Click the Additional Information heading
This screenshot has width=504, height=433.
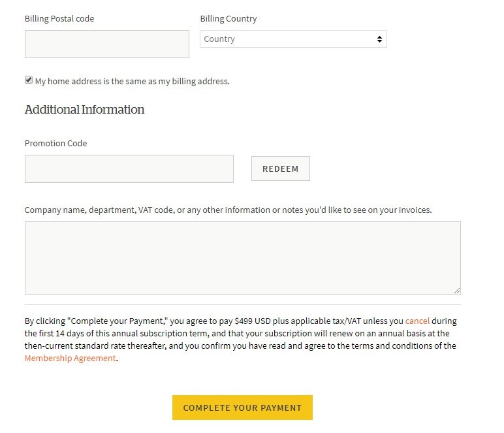tap(84, 110)
